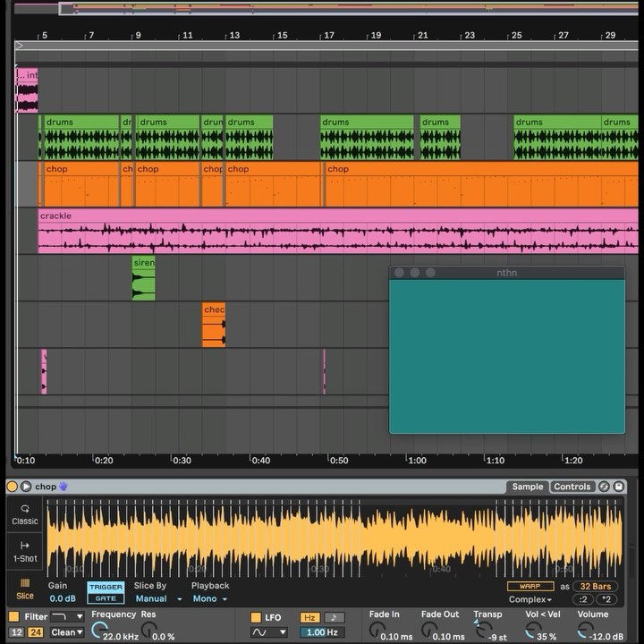Switch to the Sample tab
The width and height of the screenshot is (644, 644).
(x=527, y=487)
